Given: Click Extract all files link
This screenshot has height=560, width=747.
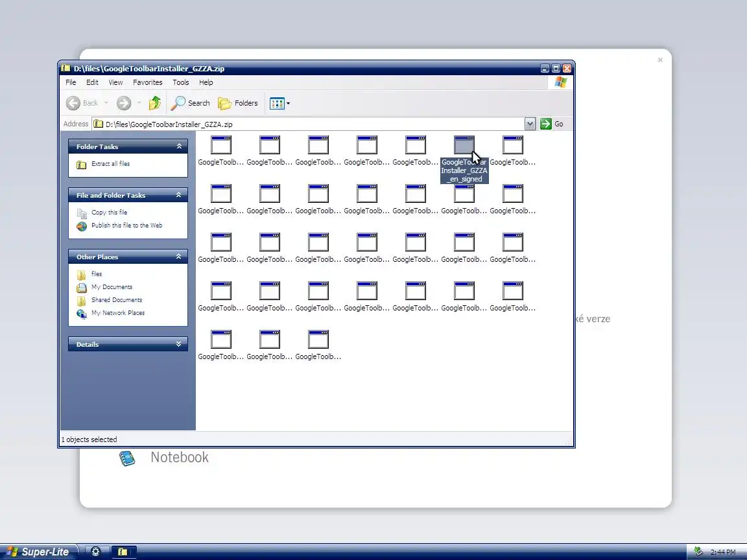Looking at the screenshot, I should click(110, 164).
